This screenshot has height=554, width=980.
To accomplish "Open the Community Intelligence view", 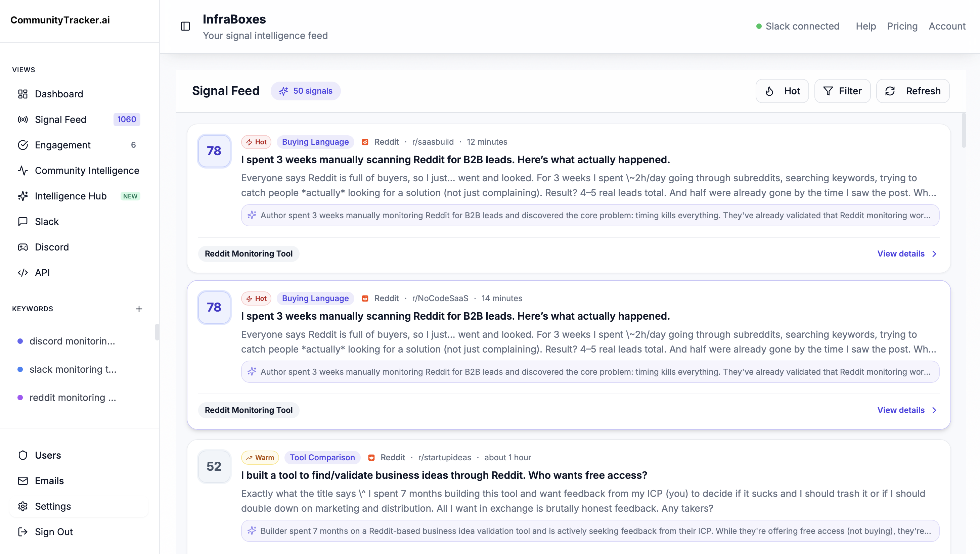I will pos(87,171).
